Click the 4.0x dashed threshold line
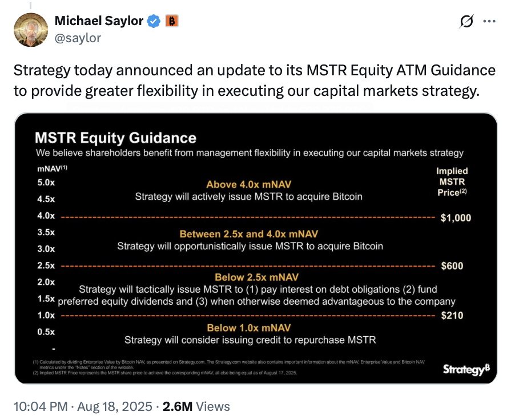 pyautogui.click(x=246, y=217)
